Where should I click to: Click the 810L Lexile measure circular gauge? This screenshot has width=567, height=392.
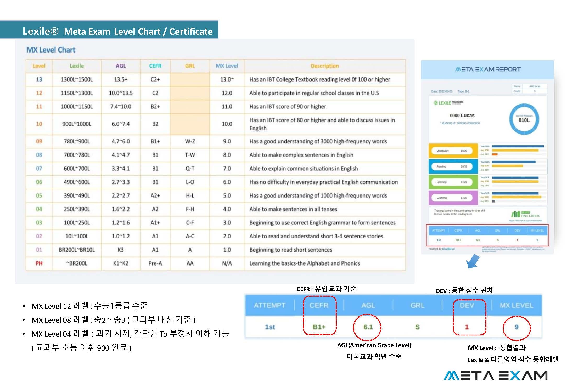pyautogui.click(x=524, y=119)
